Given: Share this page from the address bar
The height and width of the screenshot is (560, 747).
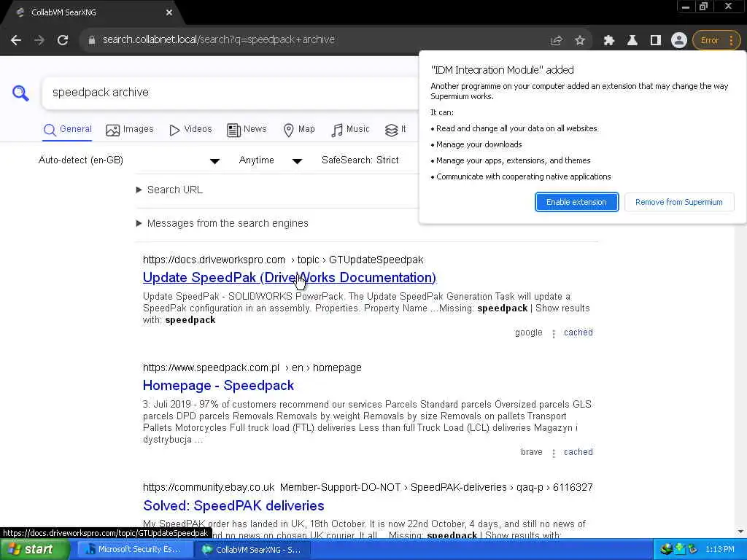Looking at the screenshot, I should pyautogui.click(x=557, y=41).
